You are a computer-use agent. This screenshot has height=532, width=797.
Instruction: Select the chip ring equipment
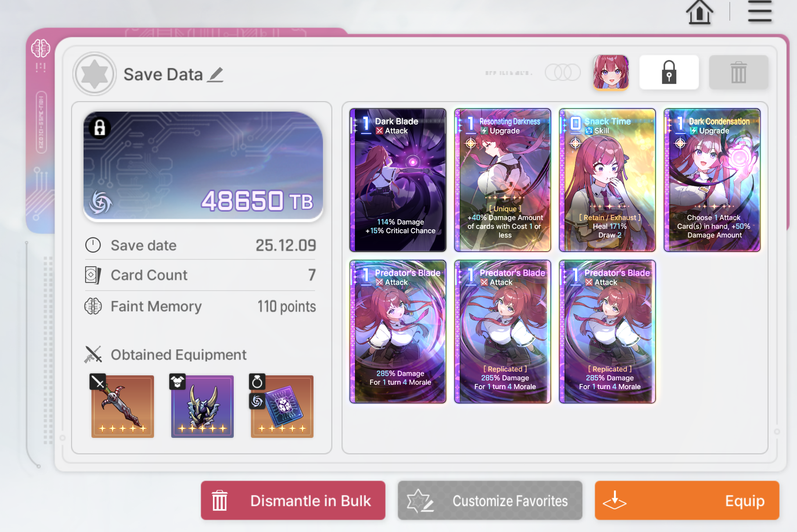282,406
